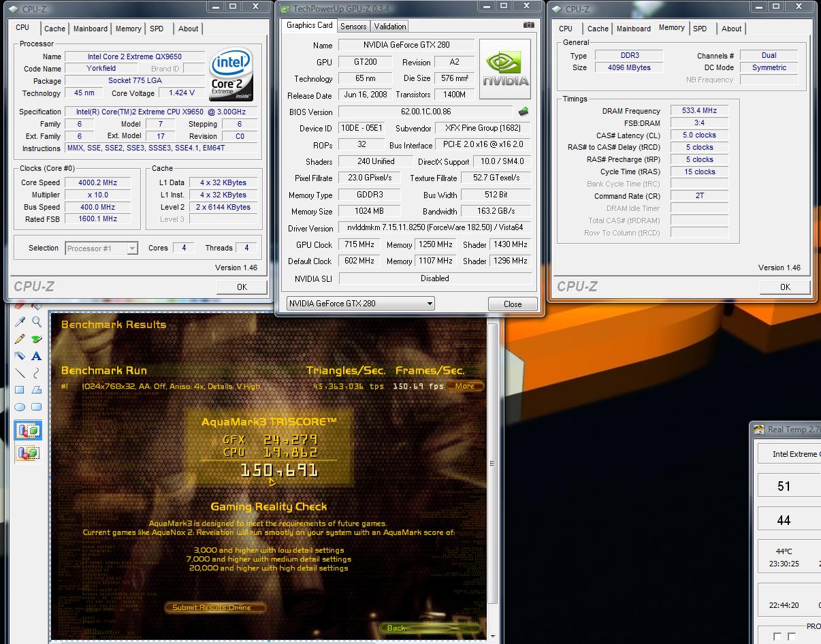
Task: Click the NVIDIA SLI Disabled field
Action: (x=434, y=278)
